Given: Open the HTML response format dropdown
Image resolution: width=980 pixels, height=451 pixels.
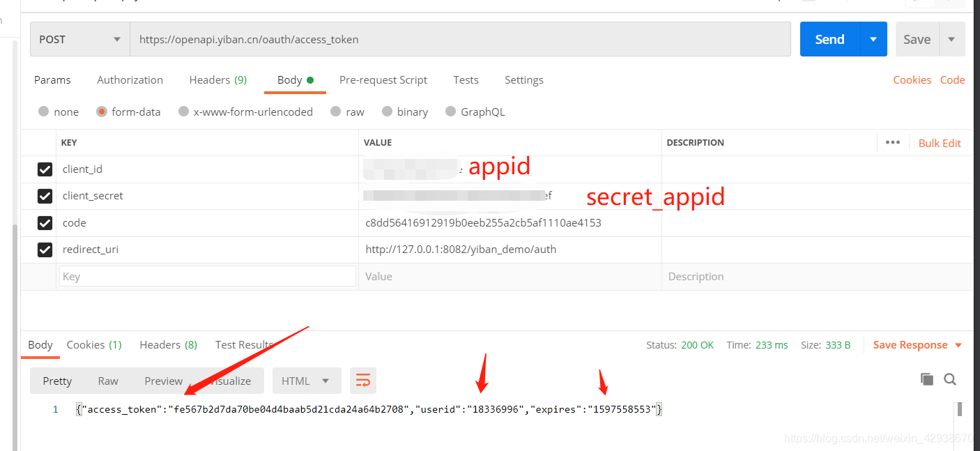Looking at the screenshot, I should pos(307,381).
